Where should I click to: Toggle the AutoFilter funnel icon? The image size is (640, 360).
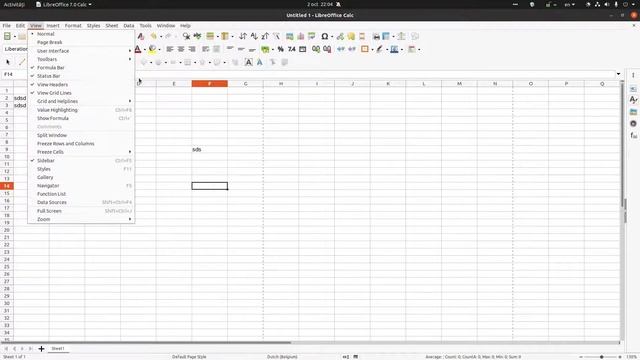(x=276, y=36)
